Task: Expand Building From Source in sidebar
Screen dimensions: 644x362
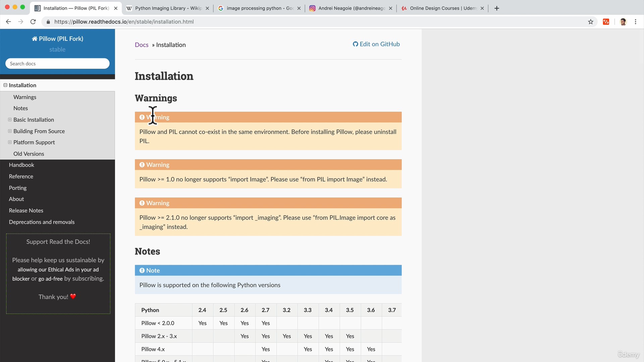Action: pyautogui.click(x=10, y=131)
